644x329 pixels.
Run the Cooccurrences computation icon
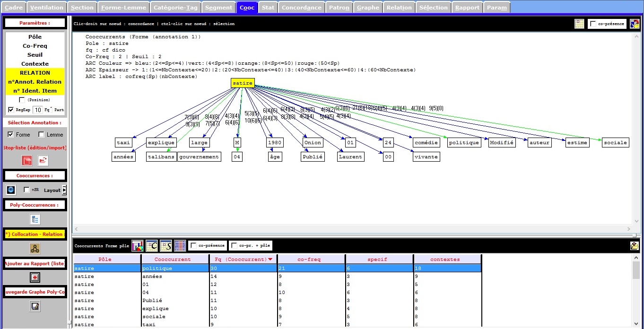[x=11, y=190]
